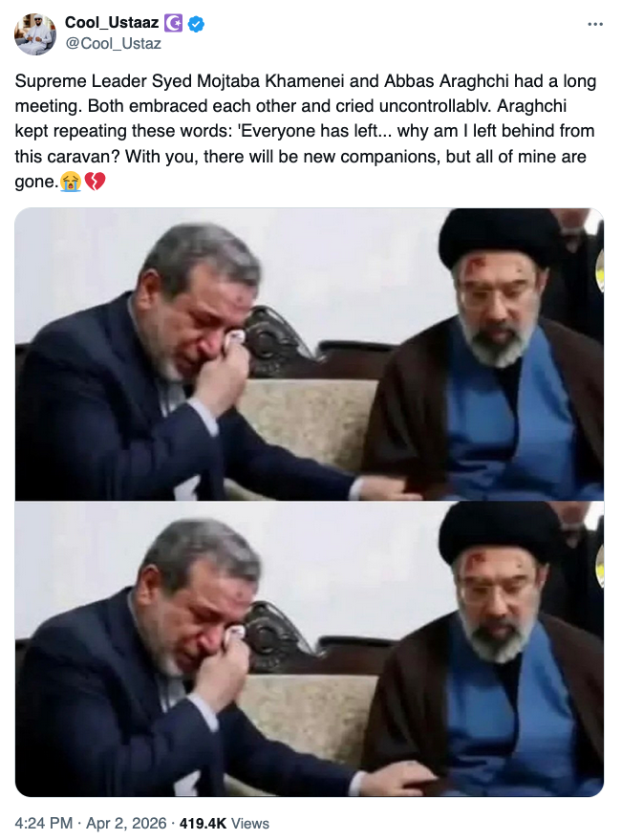Click the purple crescent moon badge
The image size is (622, 840).
tap(173, 24)
